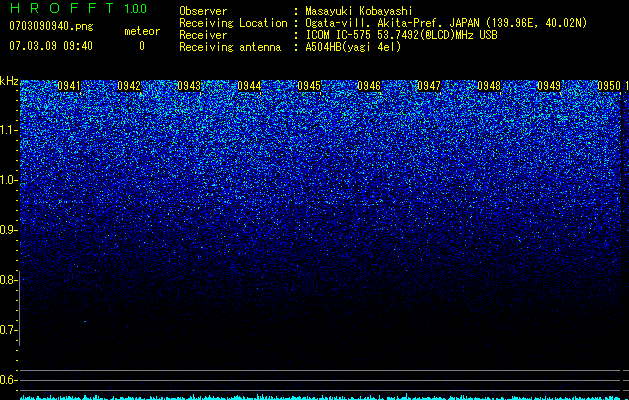Click the ICOM IC-575 receiver text

pyautogui.click(x=402, y=35)
